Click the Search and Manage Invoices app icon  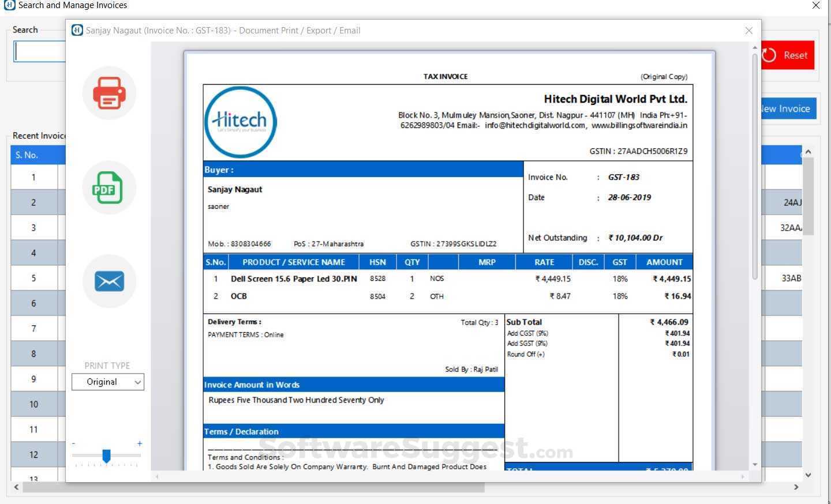coord(8,5)
